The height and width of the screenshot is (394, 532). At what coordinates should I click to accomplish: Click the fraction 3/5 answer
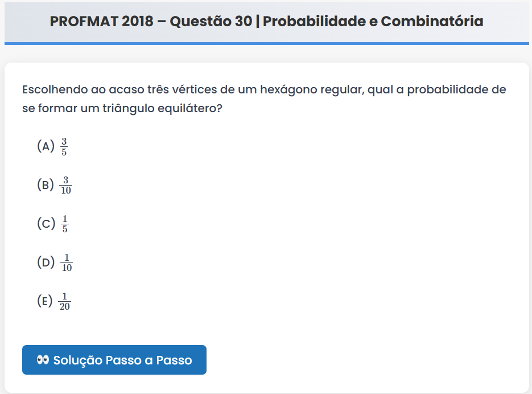[64, 146]
